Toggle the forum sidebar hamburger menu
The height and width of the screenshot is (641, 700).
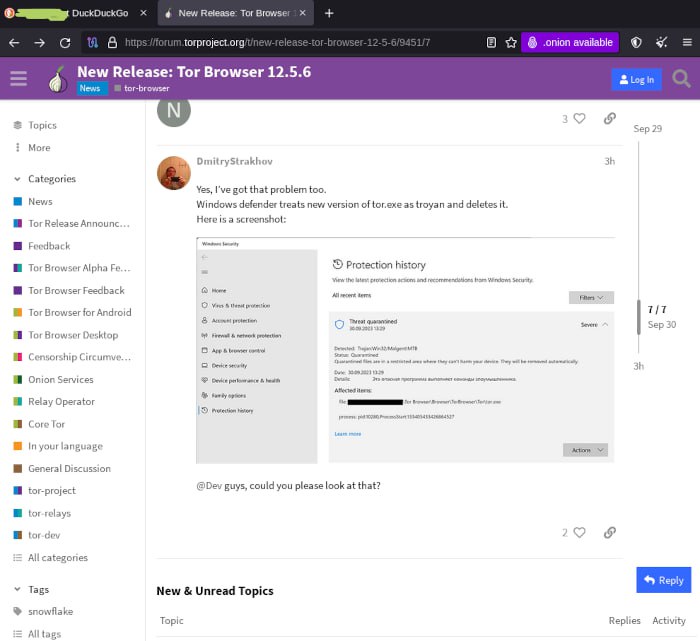(x=19, y=78)
